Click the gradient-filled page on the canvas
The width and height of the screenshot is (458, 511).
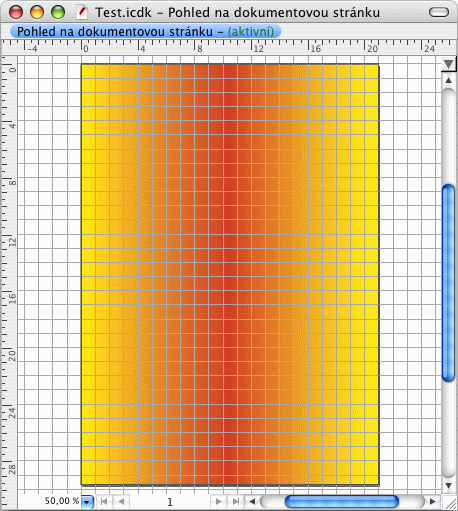[230, 274]
